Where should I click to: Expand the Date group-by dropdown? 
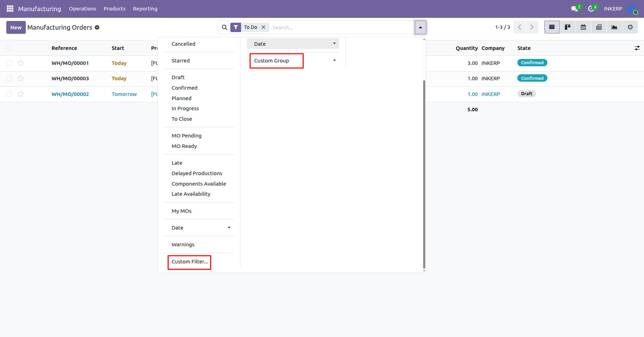pos(293,44)
